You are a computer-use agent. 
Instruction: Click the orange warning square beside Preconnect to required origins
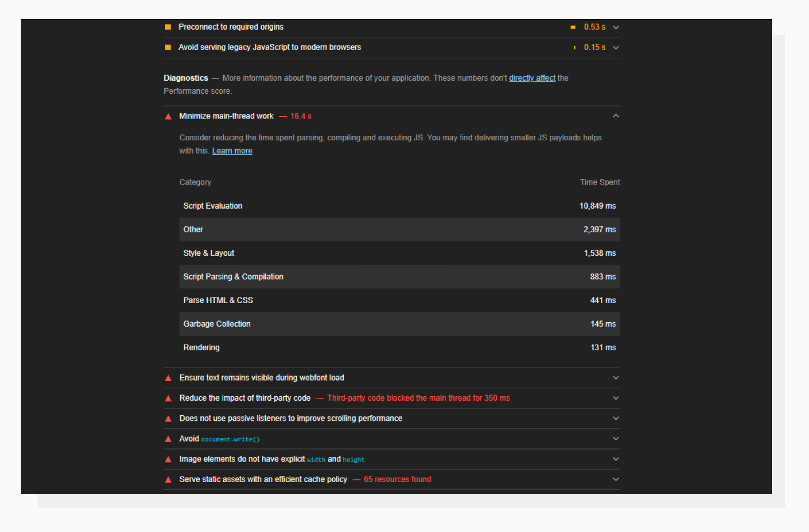167,26
